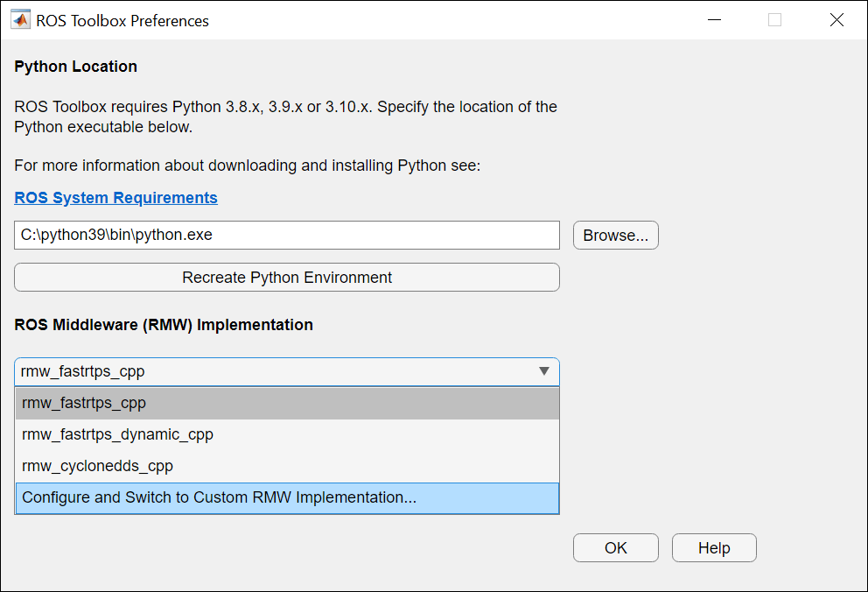Click Recreate Python Environment

pos(287,278)
